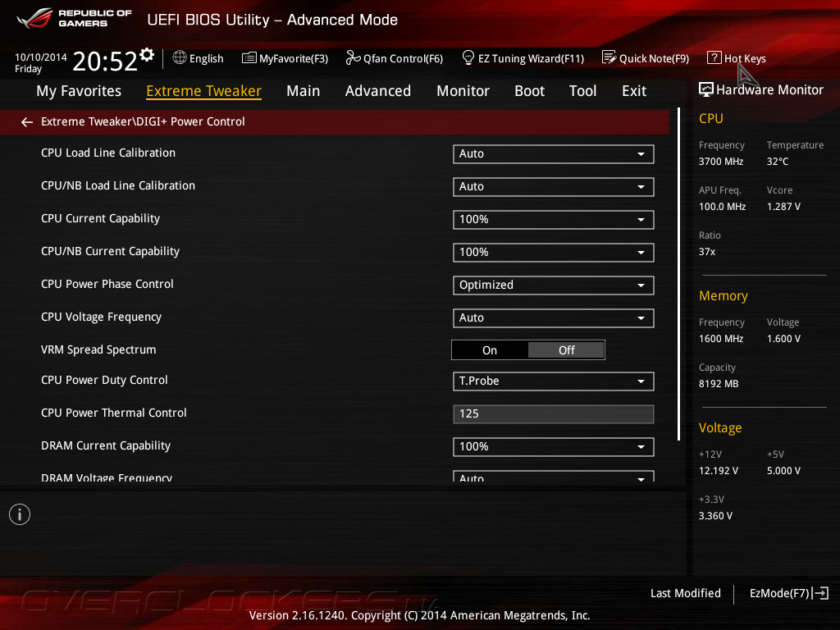Click the settings gear next to the clock
Screen dimensions: 840x630
[x=147, y=55]
